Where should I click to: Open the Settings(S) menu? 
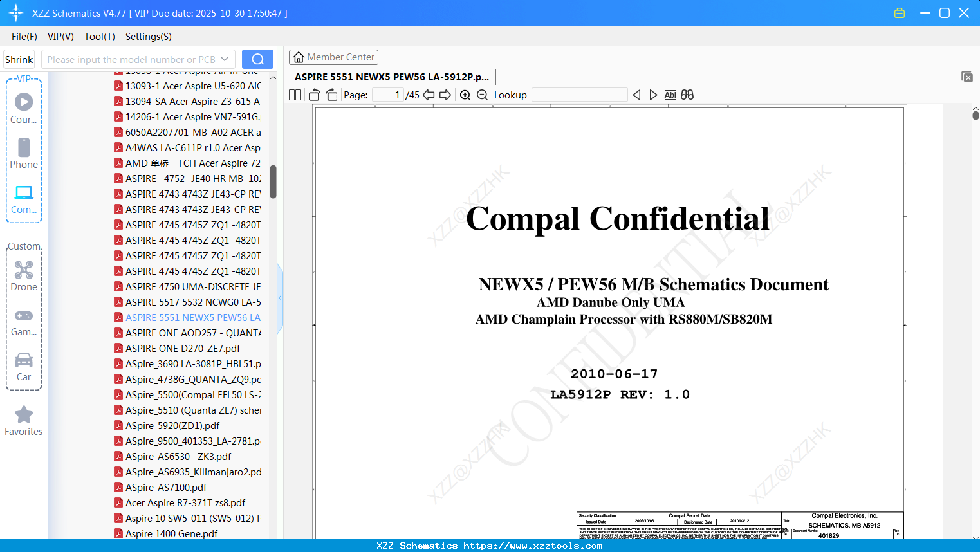click(149, 37)
